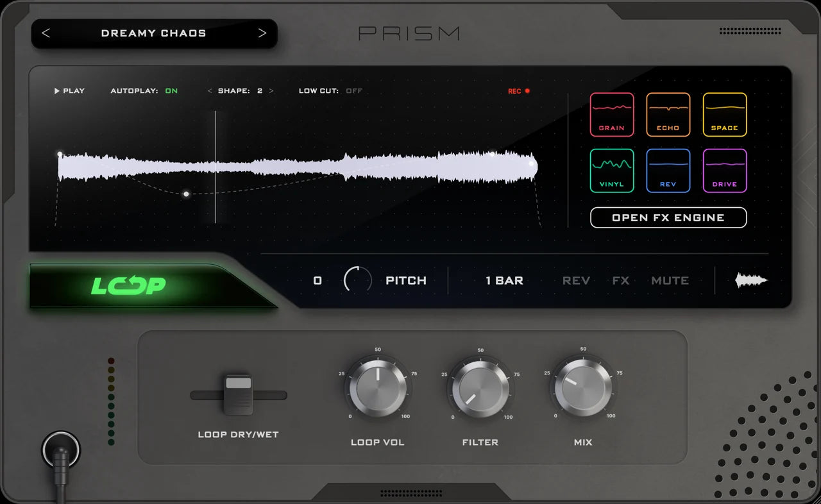This screenshot has width=821, height=504.
Task: Click OPEN FX ENGINE button
Action: [668, 217]
